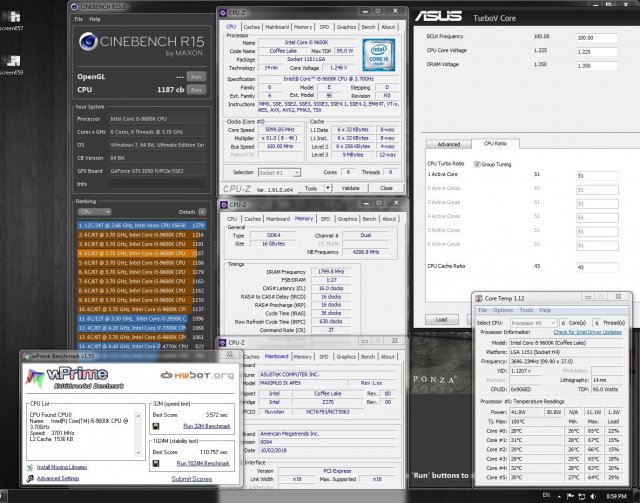
Task: Open the Action Center flag tray icon
Action: tap(571, 496)
